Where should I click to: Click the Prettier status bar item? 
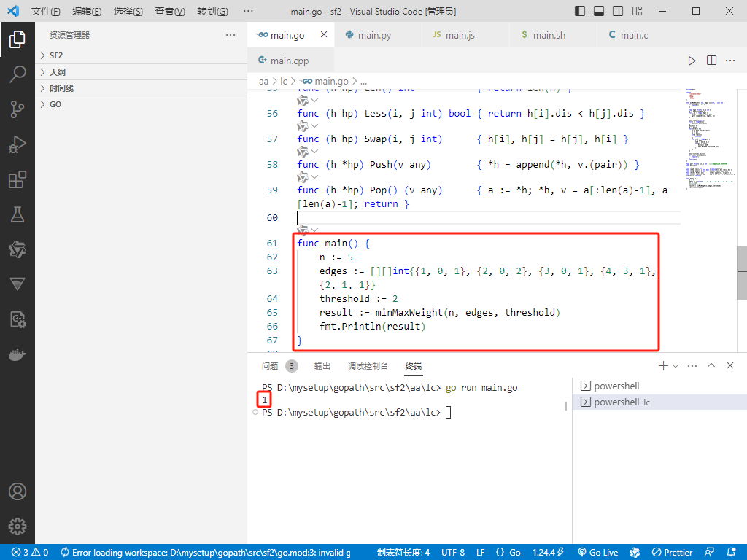tap(672, 553)
